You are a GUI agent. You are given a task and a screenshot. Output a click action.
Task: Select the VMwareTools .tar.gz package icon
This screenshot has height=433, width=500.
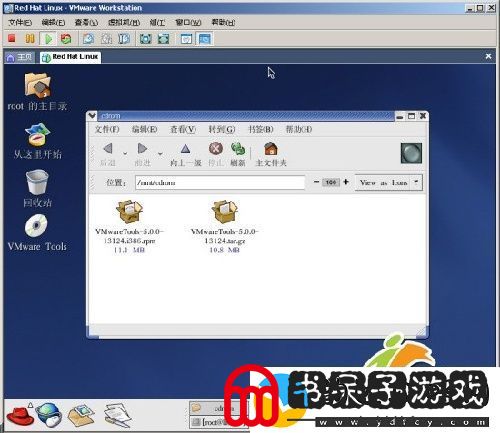(x=225, y=211)
